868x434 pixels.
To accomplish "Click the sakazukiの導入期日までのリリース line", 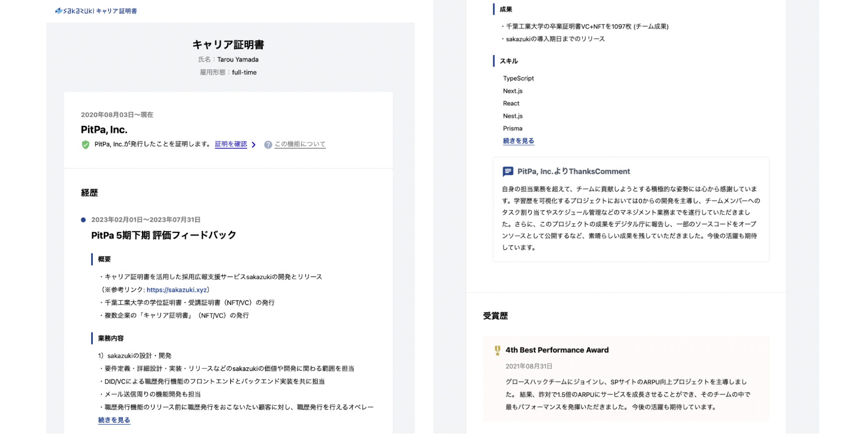I will click(x=553, y=39).
